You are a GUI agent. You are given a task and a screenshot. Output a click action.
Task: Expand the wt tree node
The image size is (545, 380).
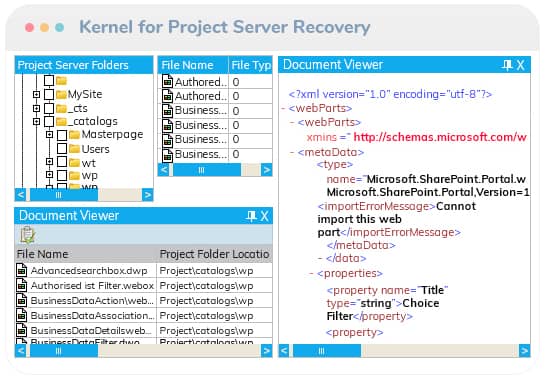point(49,162)
